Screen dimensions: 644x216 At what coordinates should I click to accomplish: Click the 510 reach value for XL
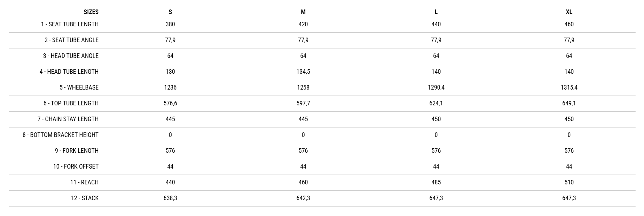569,182
